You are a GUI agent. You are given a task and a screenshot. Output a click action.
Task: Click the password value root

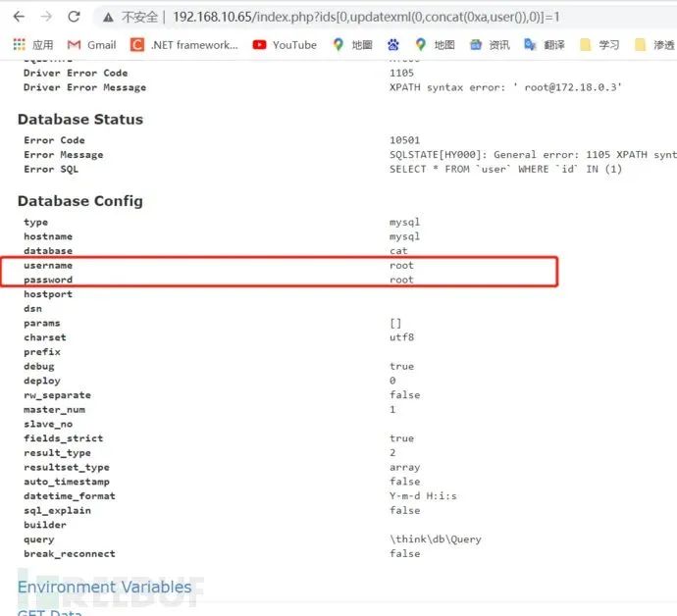(401, 280)
